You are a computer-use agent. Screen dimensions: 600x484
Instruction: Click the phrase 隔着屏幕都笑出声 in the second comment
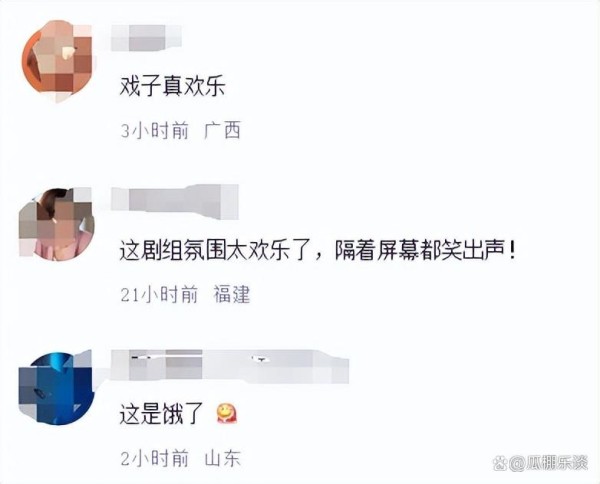pos(420,251)
